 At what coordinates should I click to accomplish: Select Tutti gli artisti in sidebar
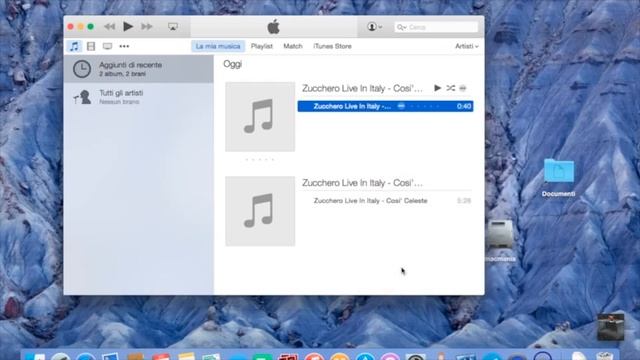click(x=139, y=97)
